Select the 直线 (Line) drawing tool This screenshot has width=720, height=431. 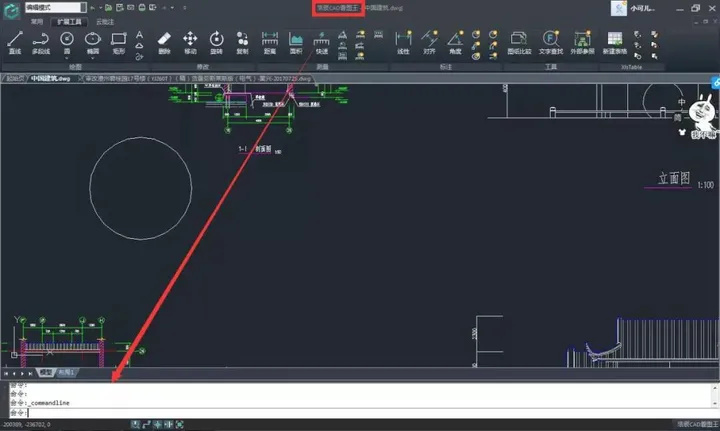[x=15, y=43]
